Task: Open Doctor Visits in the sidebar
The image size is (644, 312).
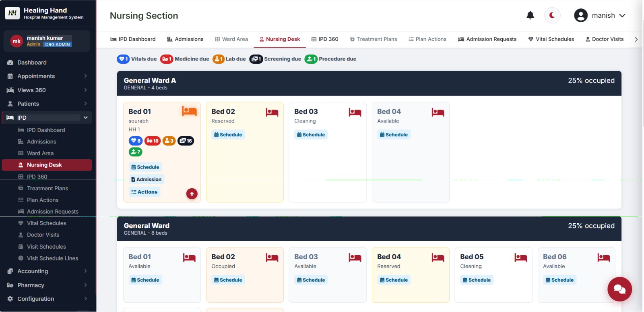Action: [47, 235]
